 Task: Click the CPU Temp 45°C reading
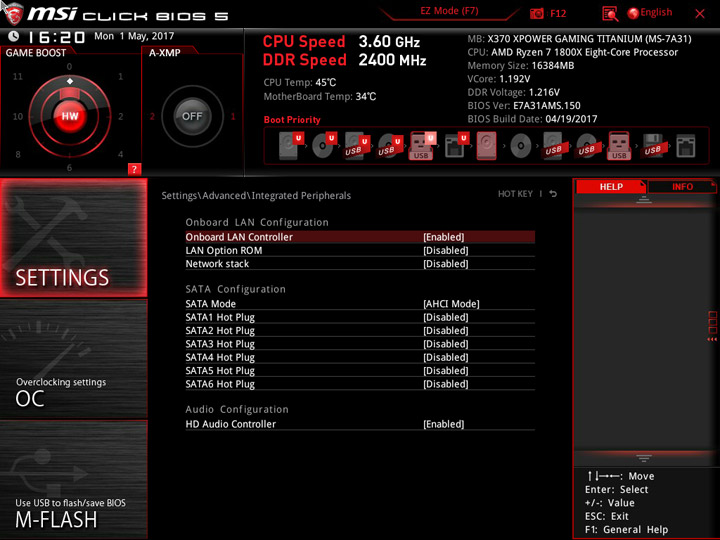(x=299, y=82)
